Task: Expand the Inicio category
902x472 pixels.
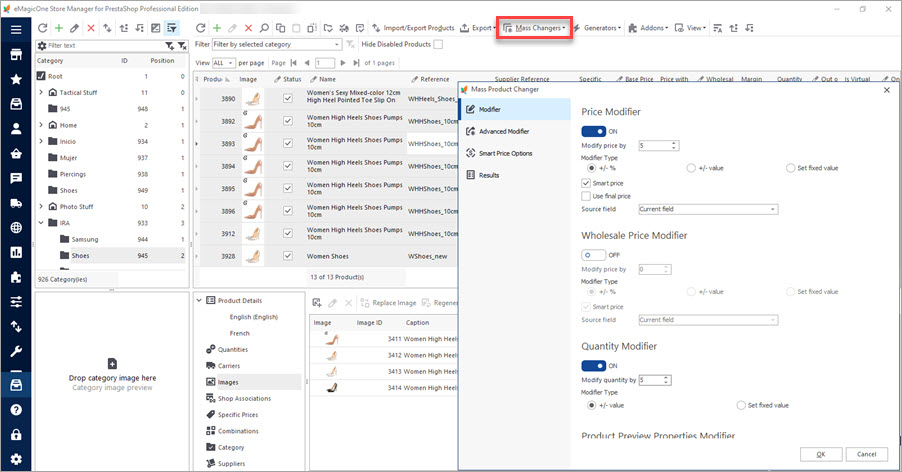Action: [41, 141]
